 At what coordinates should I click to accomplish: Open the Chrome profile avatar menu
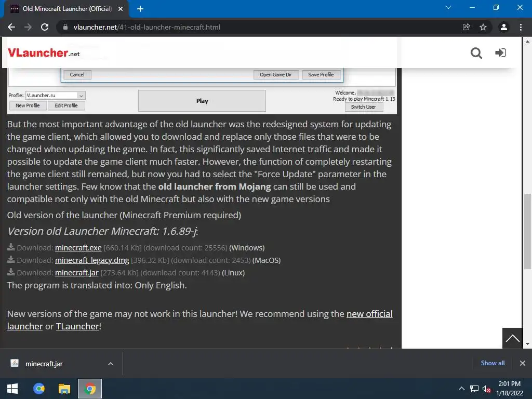(504, 27)
